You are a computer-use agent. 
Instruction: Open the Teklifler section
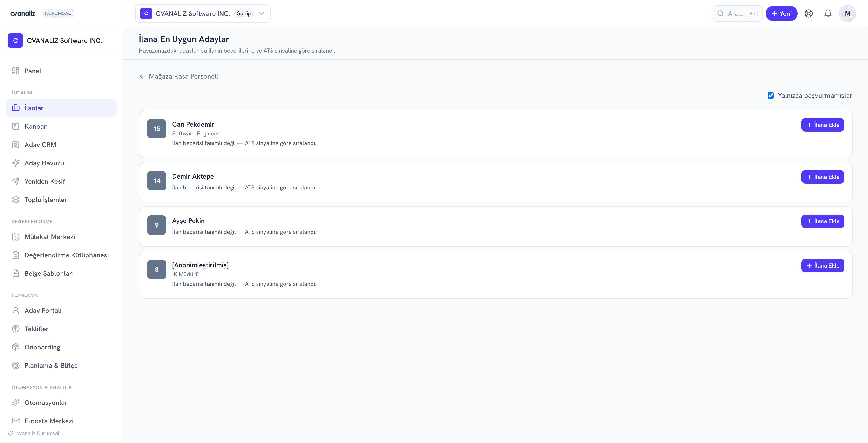coord(61,329)
